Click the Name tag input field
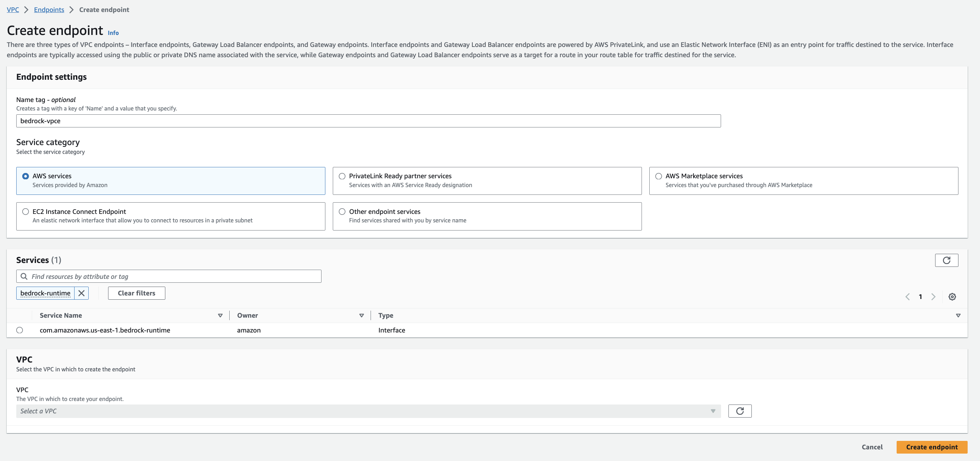This screenshot has height=461, width=980. (x=368, y=121)
